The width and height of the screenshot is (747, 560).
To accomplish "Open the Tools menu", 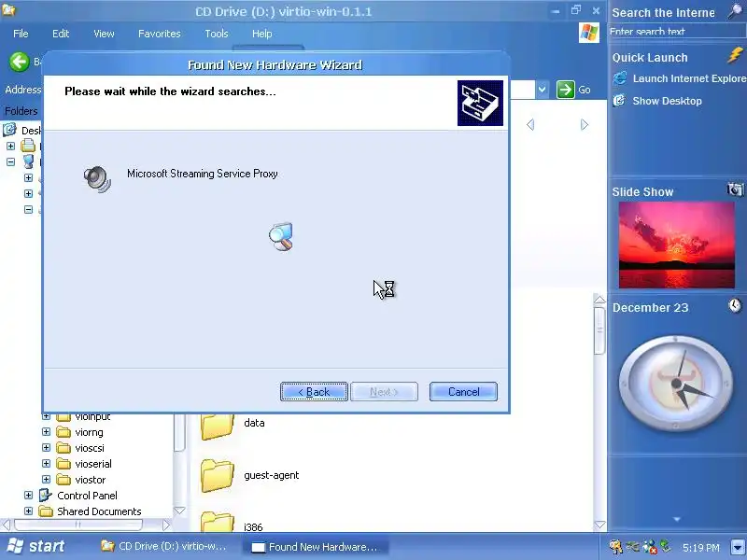I will tap(217, 34).
